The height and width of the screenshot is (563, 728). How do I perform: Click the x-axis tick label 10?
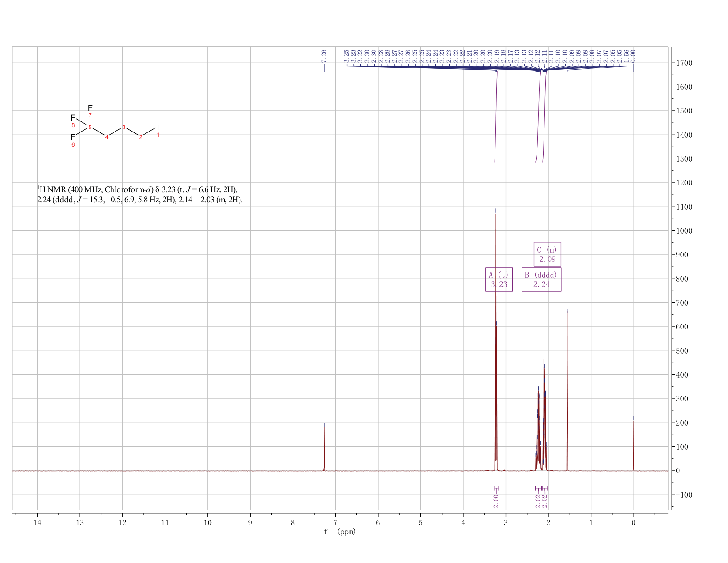click(x=207, y=523)
